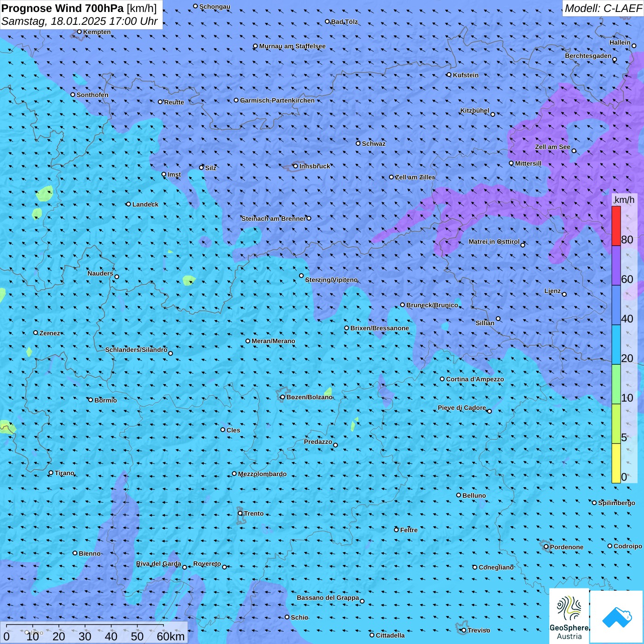Click the Hallein location dot

tap(634, 46)
